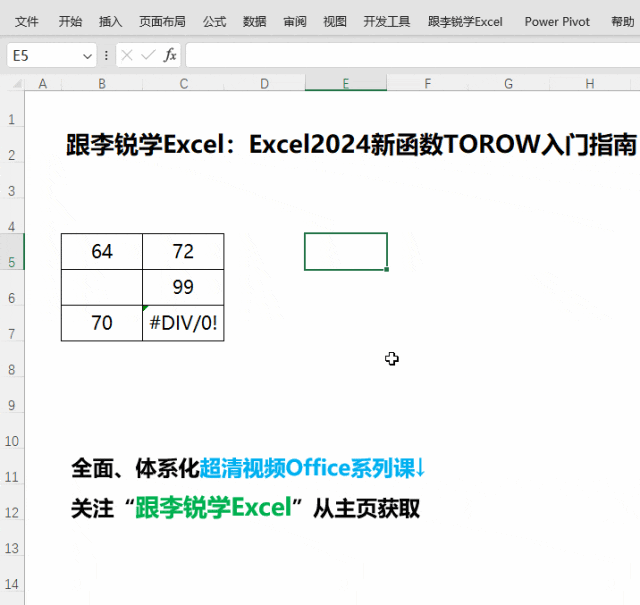
Task: Open the 插入 ribbon tab
Action: [x=110, y=22]
